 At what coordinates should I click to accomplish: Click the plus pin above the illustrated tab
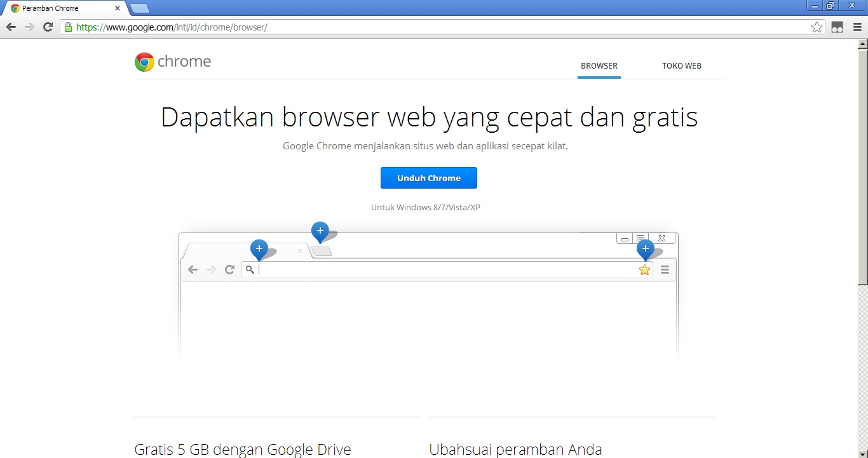259,250
